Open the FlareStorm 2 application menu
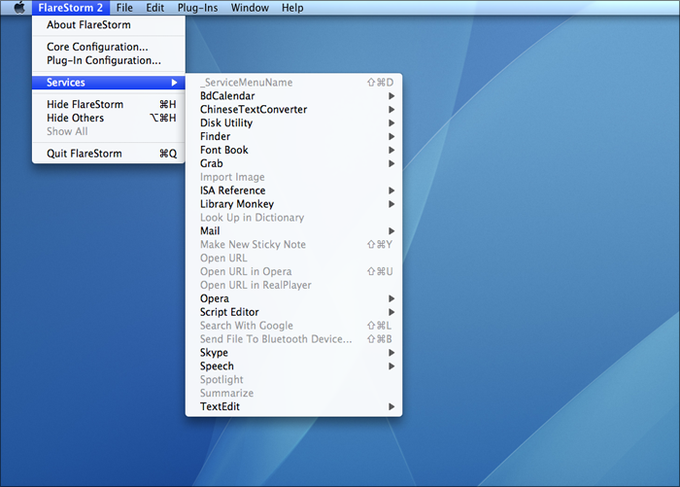The image size is (680, 487). point(70,8)
